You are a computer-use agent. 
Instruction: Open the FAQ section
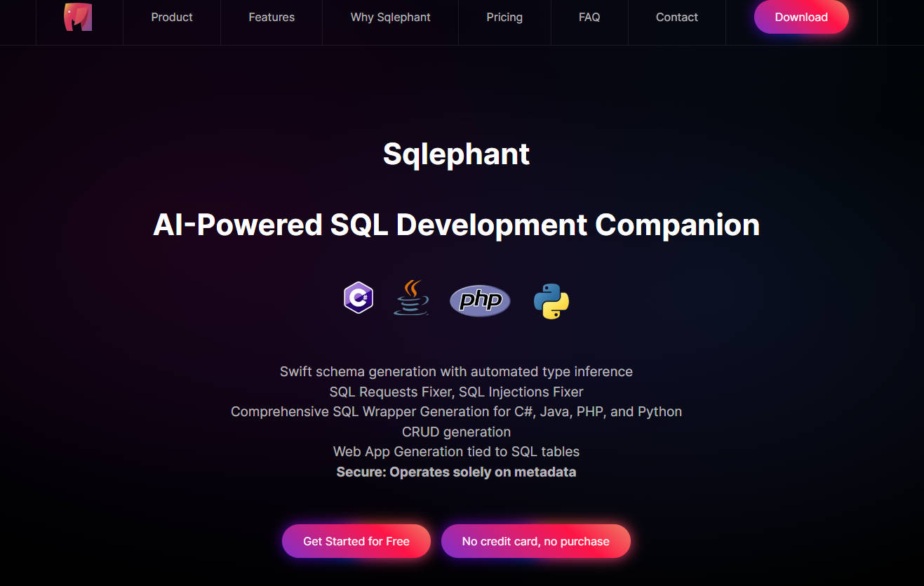[x=589, y=17]
